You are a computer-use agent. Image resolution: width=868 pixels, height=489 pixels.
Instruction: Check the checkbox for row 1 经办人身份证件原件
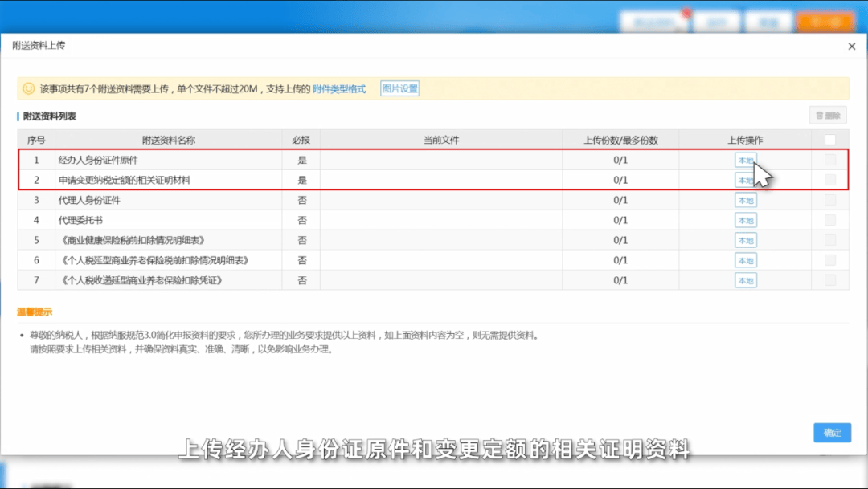pyautogui.click(x=830, y=160)
